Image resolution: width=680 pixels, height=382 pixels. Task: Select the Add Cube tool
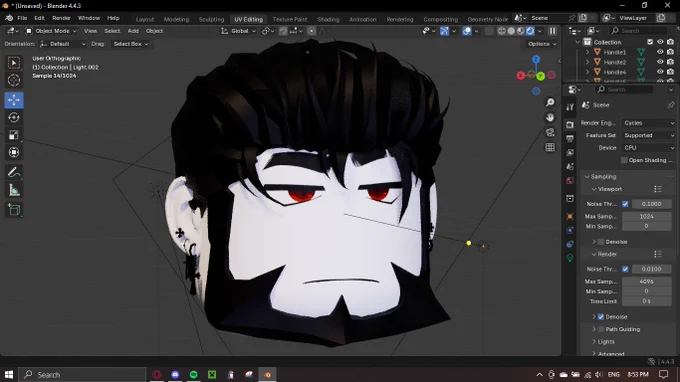(x=14, y=210)
